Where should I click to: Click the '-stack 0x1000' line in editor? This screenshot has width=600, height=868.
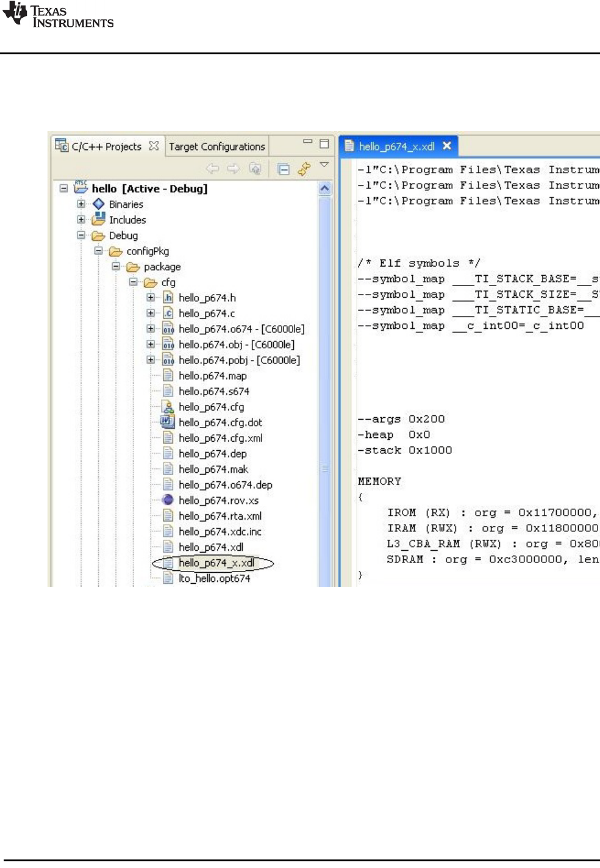(x=405, y=450)
